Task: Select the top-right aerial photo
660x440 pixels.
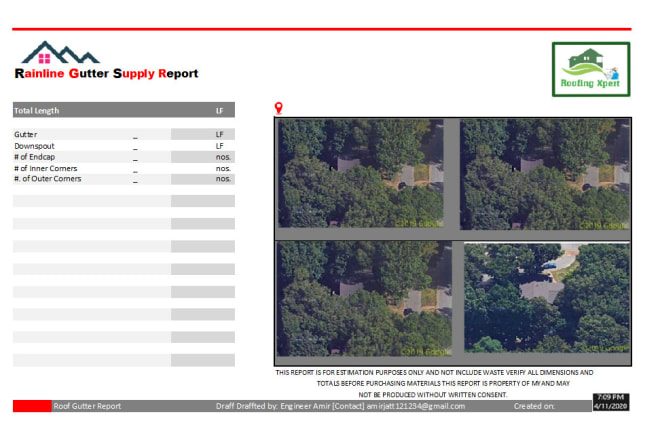Action: [x=545, y=174]
